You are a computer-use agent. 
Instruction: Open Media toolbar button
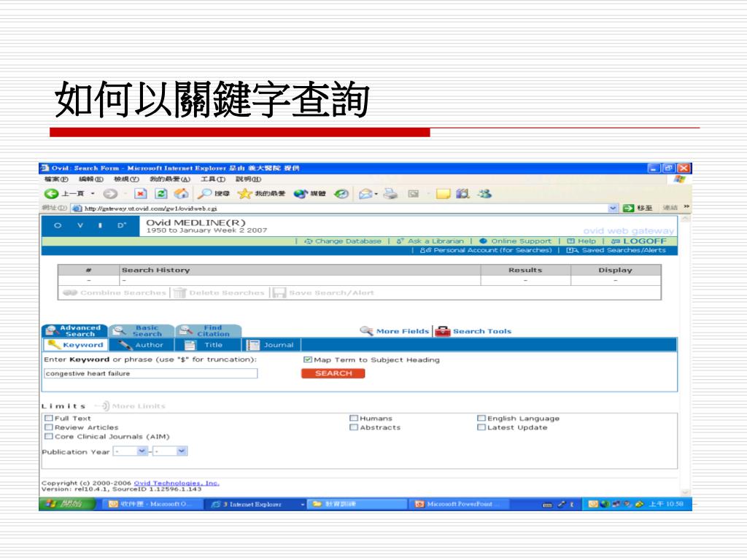pos(309,194)
